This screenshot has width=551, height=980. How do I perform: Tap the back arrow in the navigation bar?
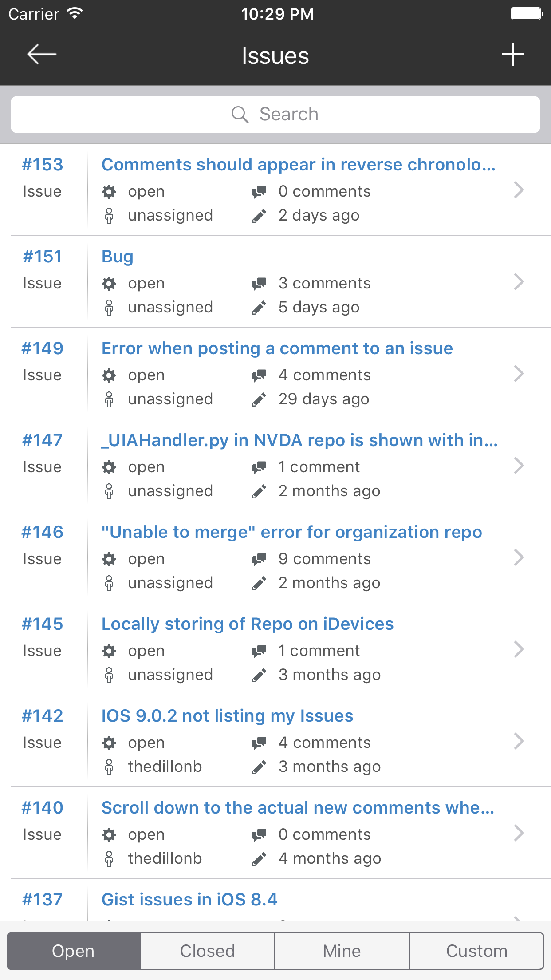39,55
